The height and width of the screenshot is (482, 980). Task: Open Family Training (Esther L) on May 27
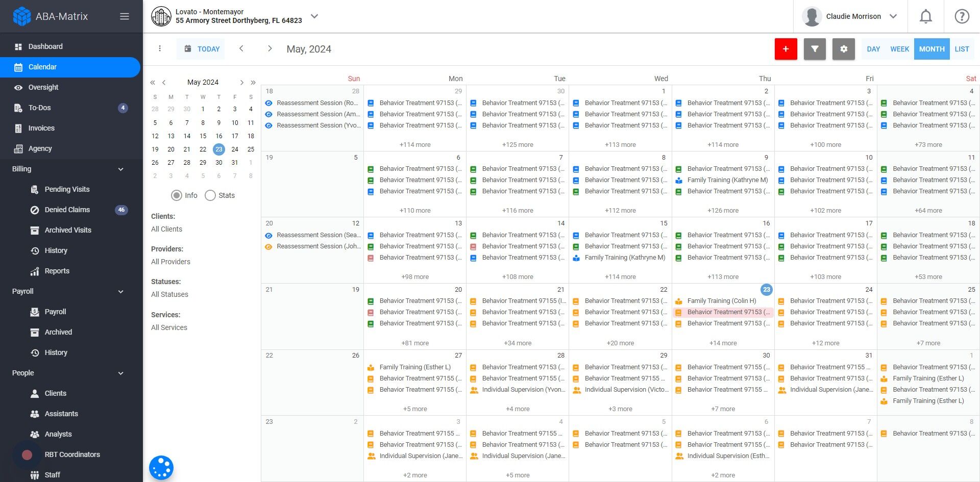(415, 367)
